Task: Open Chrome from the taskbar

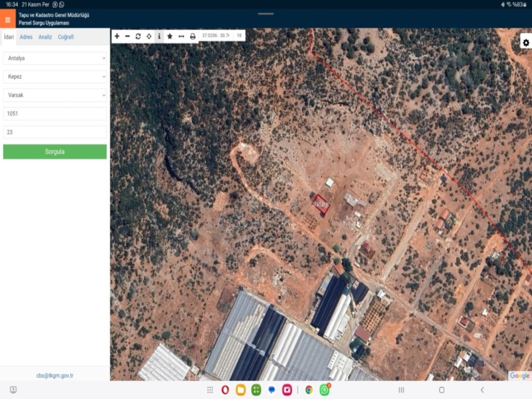Action: (x=309, y=390)
